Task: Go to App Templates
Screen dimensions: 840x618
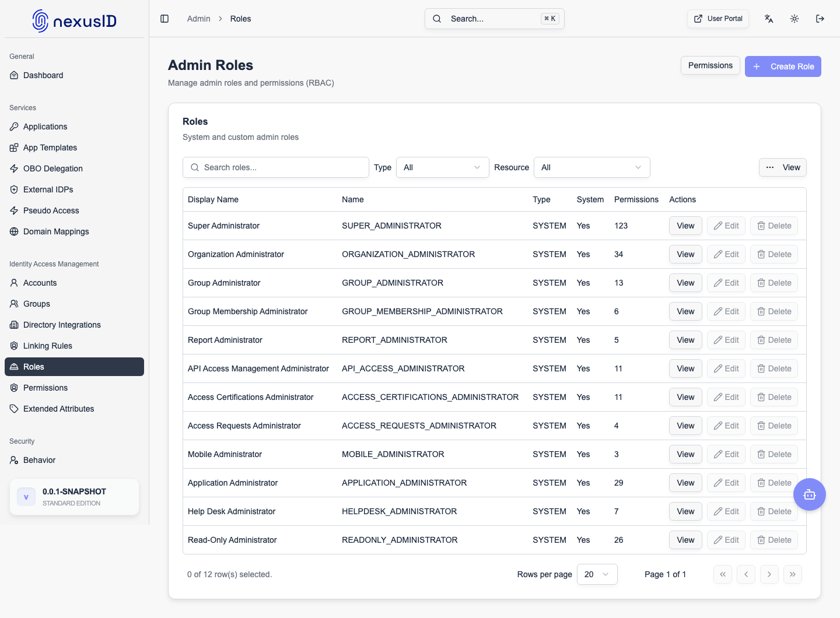Action: 74,148
